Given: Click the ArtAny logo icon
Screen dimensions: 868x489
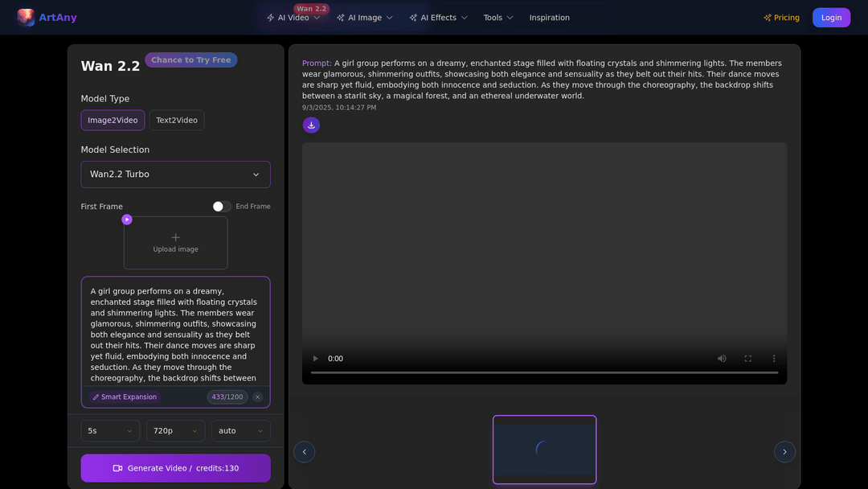Looking at the screenshot, I should click(26, 18).
